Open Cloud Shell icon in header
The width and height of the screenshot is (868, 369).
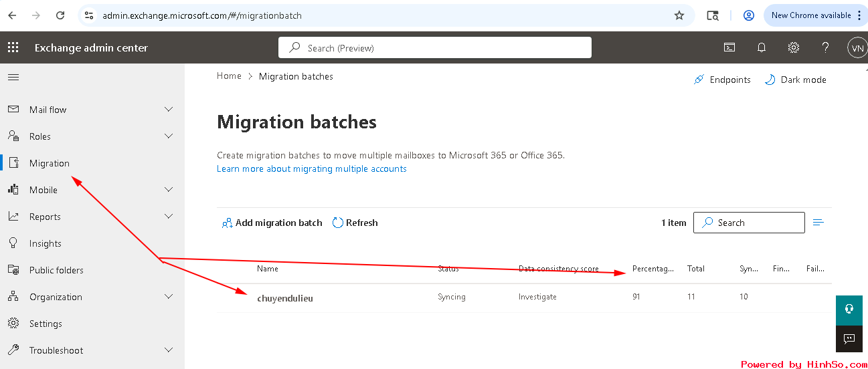point(729,47)
